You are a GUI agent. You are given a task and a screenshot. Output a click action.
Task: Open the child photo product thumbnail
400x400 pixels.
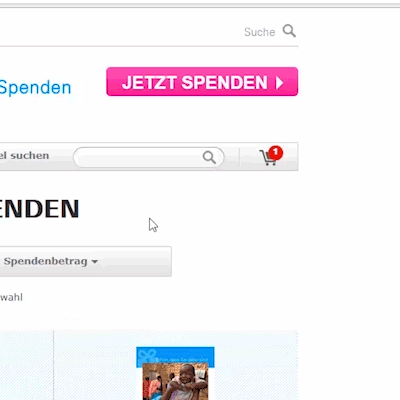click(x=175, y=373)
